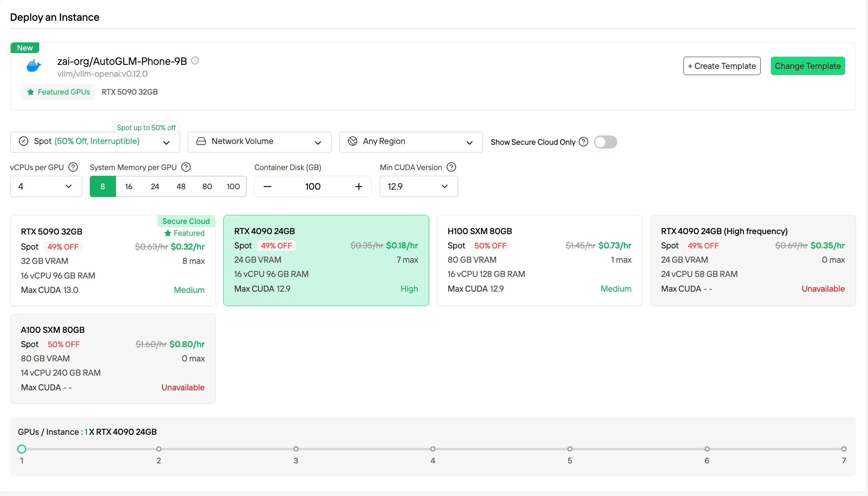Click help icon beside Show Secure Cloud Only
This screenshot has height=496, width=868.
[584, 142]
